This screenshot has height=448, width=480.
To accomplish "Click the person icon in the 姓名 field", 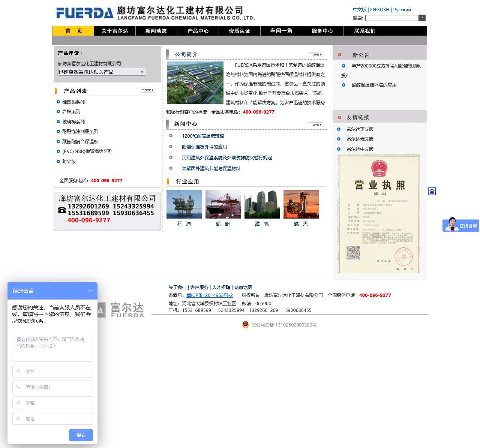I will 18,371.
